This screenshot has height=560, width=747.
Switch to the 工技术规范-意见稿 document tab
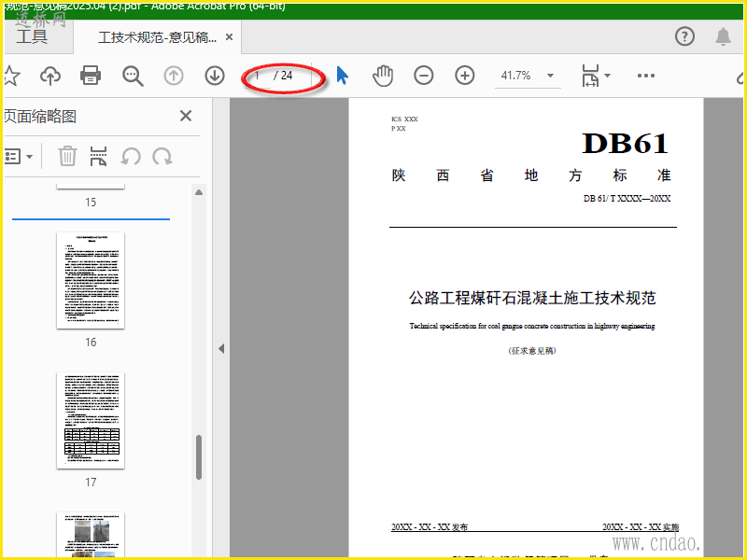coord(157,37)
